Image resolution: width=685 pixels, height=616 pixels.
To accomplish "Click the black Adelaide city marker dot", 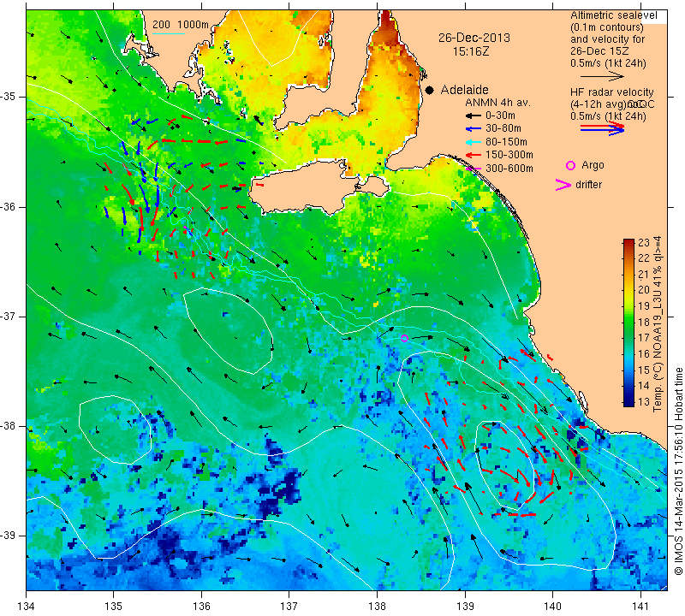I will tap(430, 90).
